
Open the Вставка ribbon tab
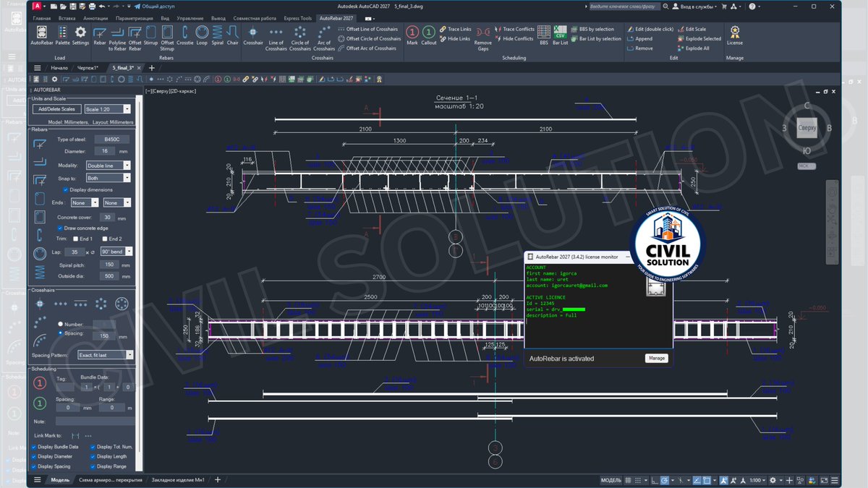(67, 18)
